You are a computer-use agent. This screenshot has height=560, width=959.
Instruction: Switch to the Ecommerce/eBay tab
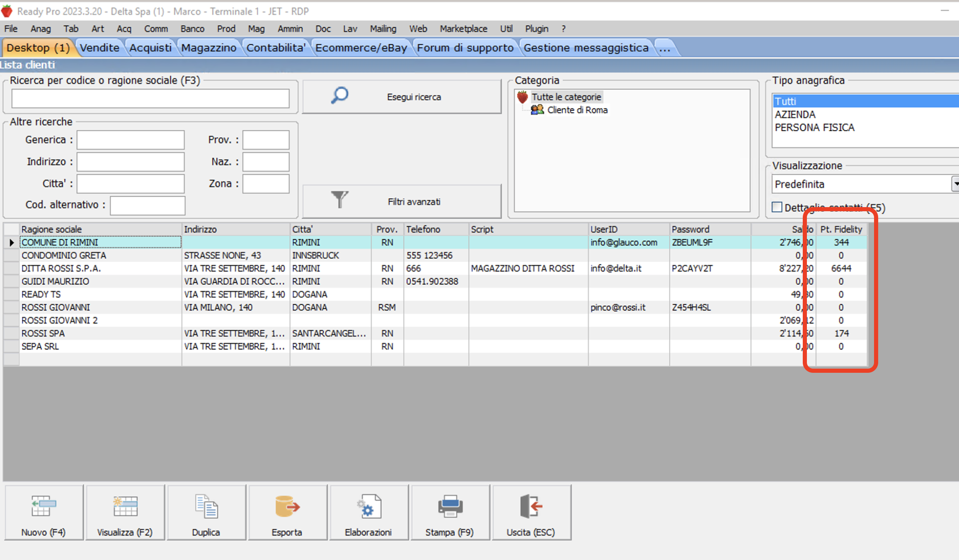pyautogui.click(x=361, y=48)
